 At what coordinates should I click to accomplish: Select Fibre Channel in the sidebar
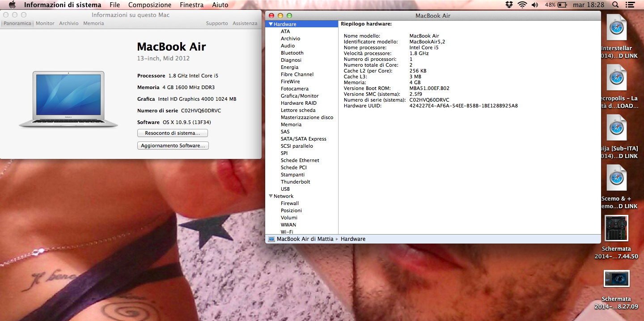(x=297, y=74)
